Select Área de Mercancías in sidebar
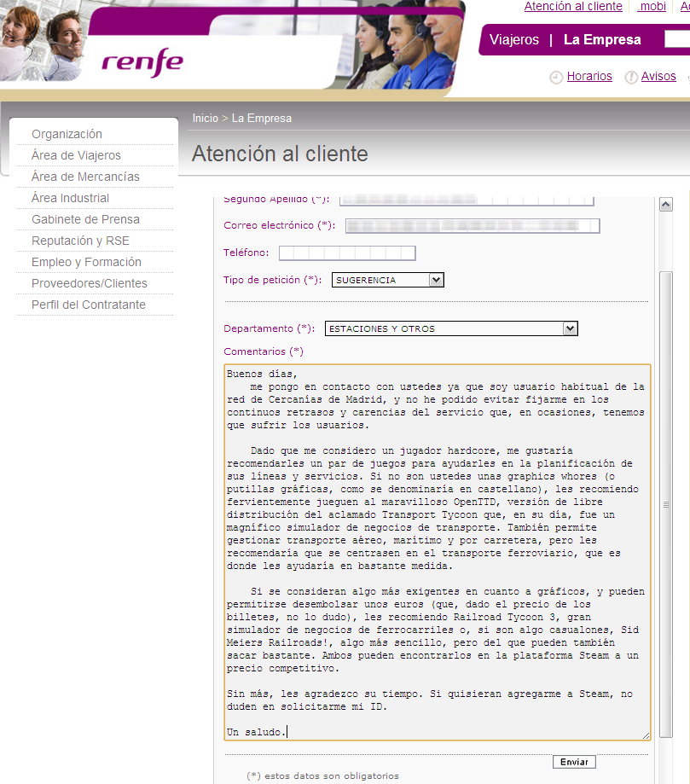 [x=85, y=177]
